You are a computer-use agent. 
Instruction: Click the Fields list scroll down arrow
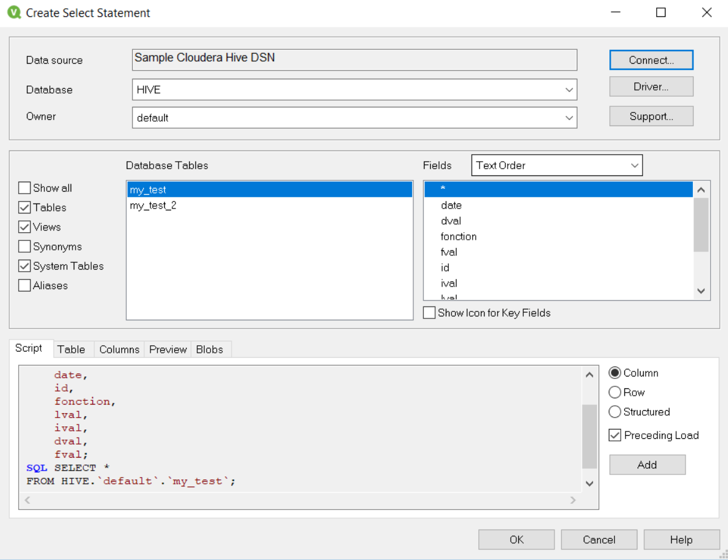click(701, 291)
